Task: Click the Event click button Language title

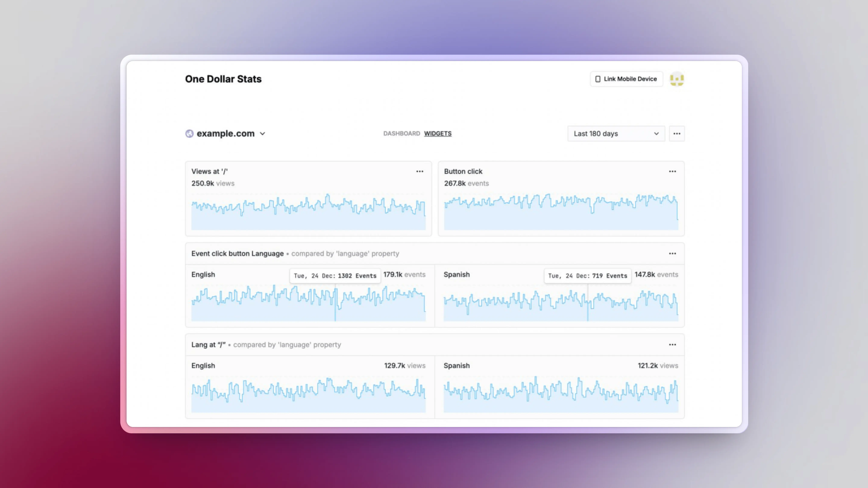Action: click(x=237, y=254)
